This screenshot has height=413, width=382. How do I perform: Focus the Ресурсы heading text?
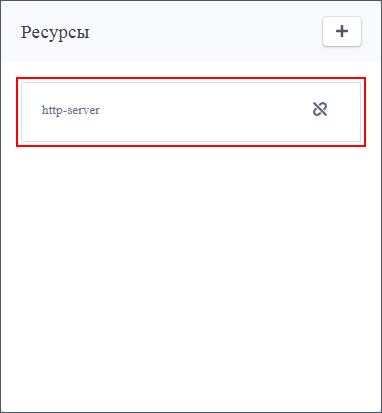pyautogui.click(x=55, y=33)
